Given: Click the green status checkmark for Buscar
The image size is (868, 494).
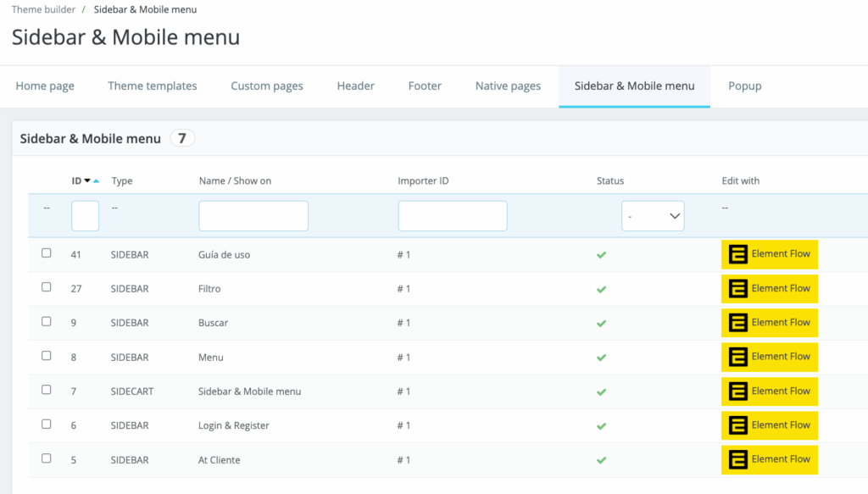Looking at the screenshot, I should tap(601, 323).
